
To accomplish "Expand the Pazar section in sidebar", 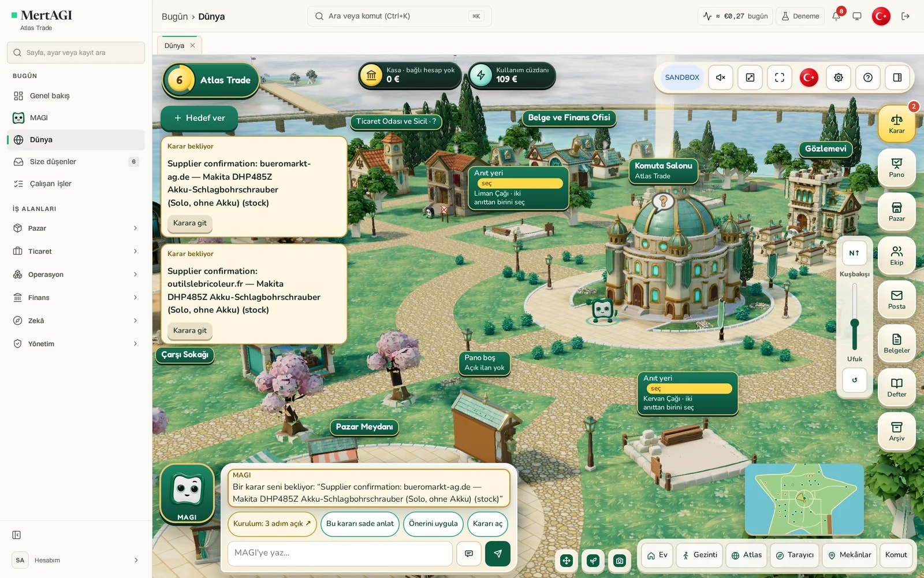I will 76,228.
